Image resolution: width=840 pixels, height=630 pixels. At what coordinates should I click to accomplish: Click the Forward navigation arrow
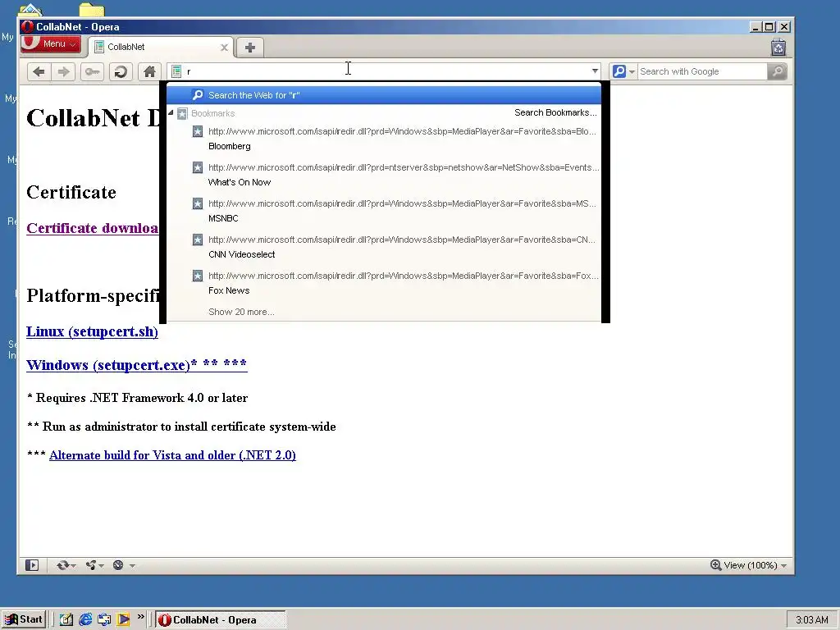point(63,71)
